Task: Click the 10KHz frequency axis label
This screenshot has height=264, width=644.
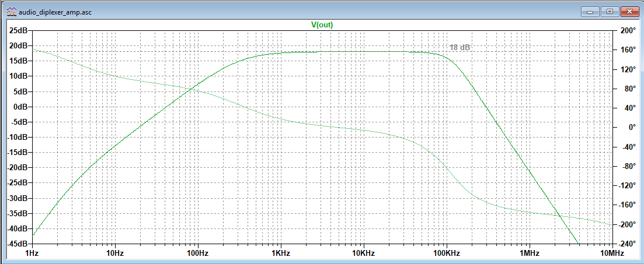Action: point(364,252)
